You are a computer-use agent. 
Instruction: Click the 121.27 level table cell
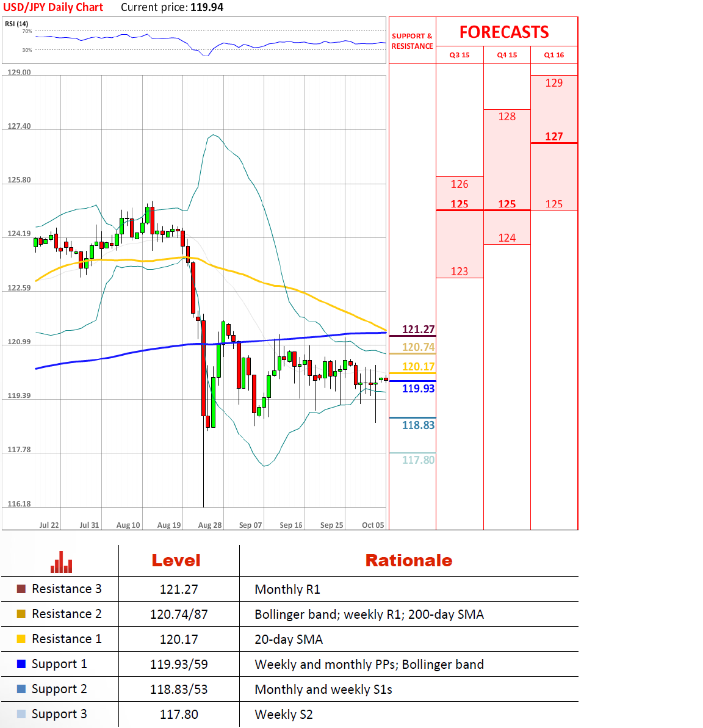(x=179, y=589)
